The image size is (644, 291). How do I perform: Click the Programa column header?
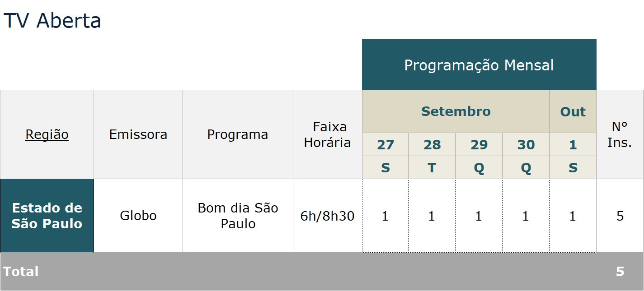(x=238, y=134)
